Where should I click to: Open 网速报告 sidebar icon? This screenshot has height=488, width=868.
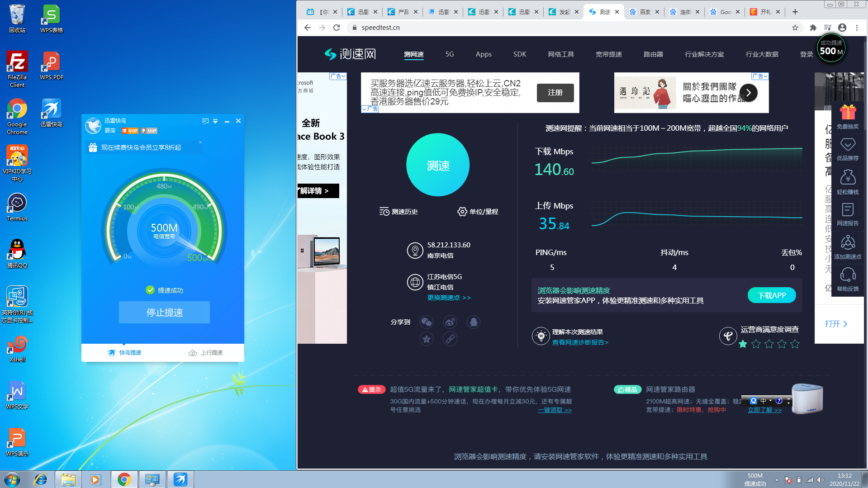pos(848,214)
